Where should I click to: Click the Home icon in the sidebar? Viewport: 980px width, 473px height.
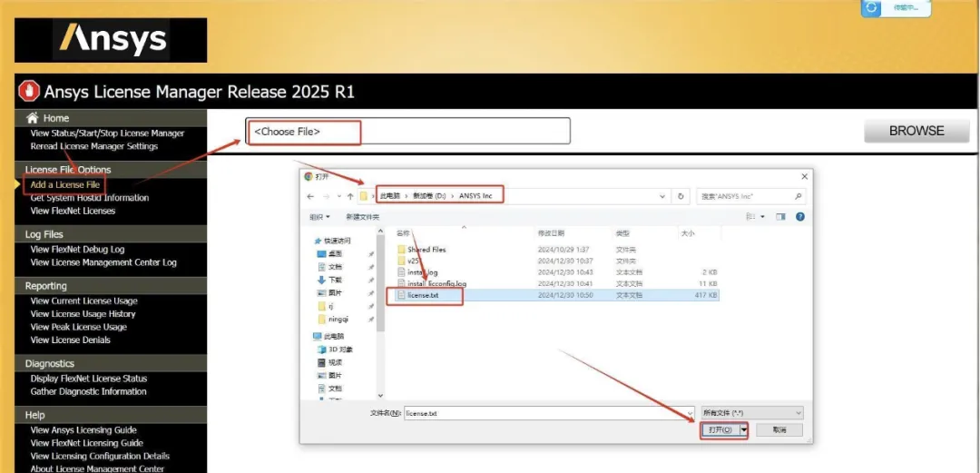click(x=33, y=118)
